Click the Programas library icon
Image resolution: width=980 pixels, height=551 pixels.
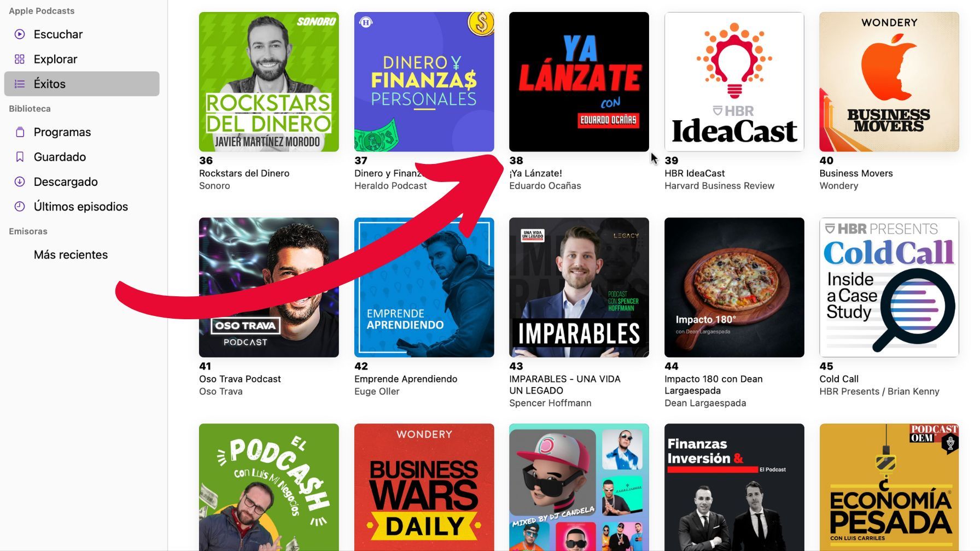click(x=20, y=132)
